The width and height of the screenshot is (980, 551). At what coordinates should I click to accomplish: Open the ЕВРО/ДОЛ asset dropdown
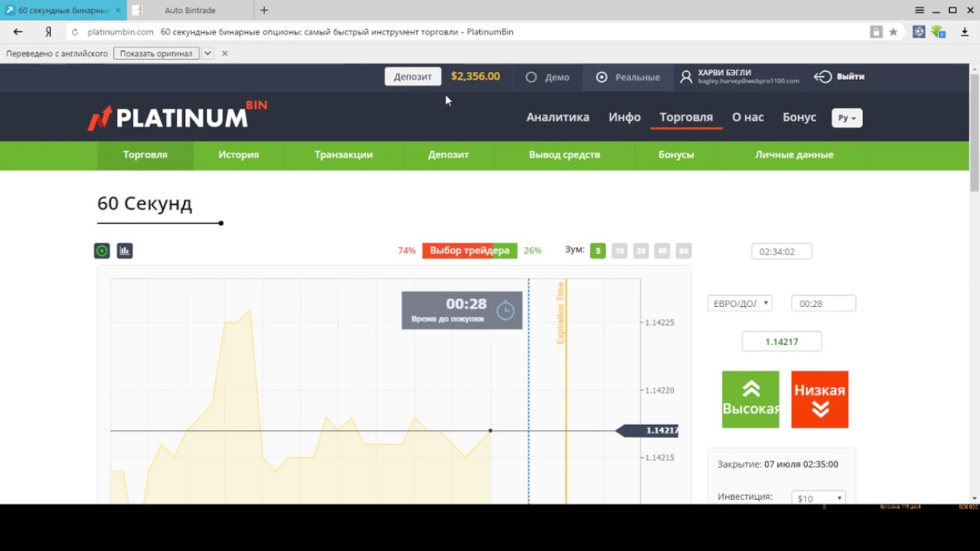click(x=740, y=304)
